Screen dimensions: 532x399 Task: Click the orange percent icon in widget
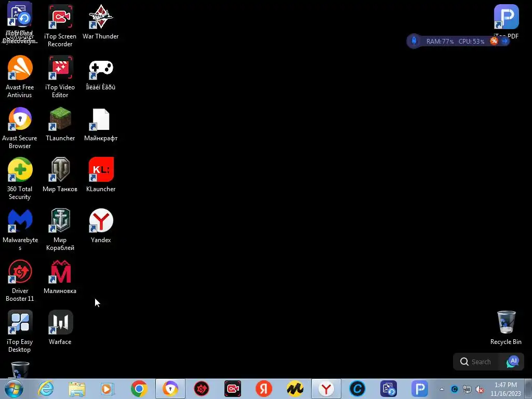tap(494, 41)
